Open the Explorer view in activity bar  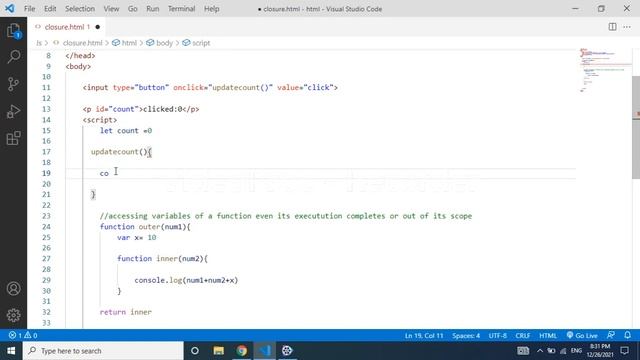[x=13, y=31]
